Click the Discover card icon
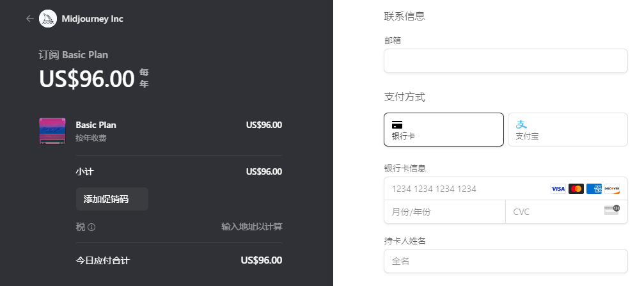Viewport: 644px width, 286px height. (612, 189)
